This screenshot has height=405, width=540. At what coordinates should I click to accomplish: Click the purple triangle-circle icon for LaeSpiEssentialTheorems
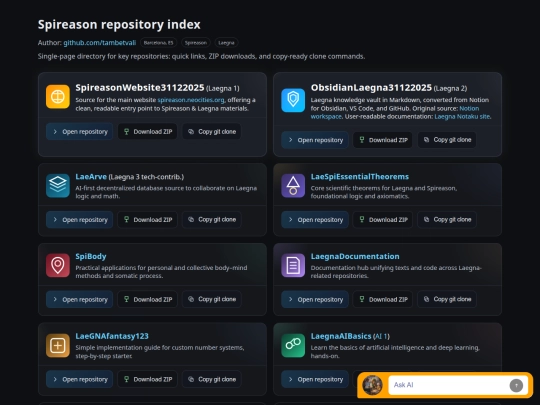coord(293,186)
